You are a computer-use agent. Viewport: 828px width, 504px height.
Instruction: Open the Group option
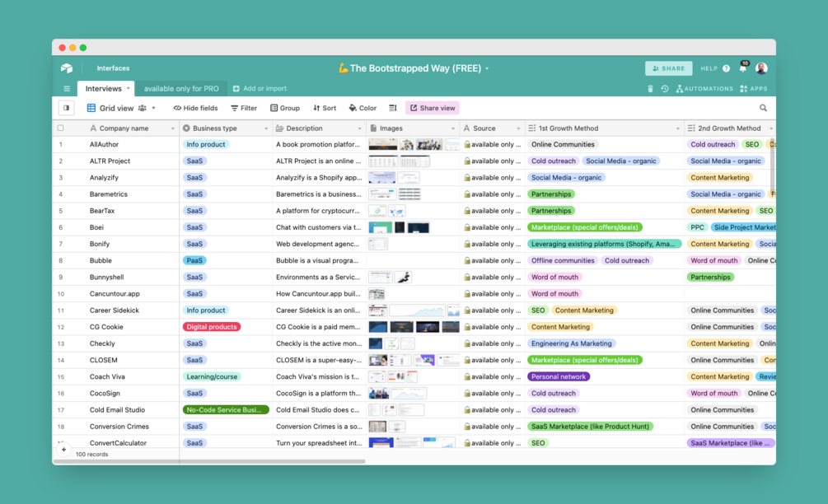click(x=285, y=108)
